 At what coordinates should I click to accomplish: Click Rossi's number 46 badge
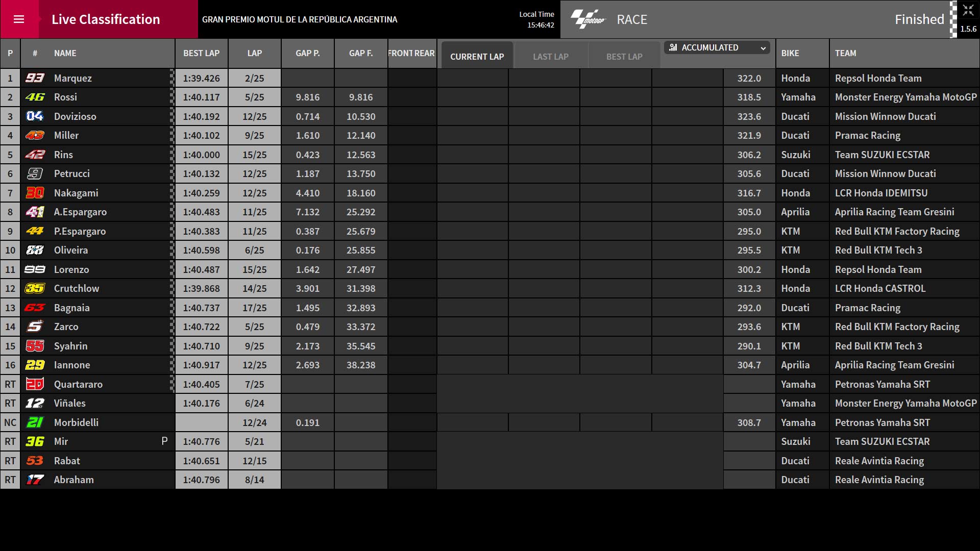pyautogui.click(x=35, y=97)
